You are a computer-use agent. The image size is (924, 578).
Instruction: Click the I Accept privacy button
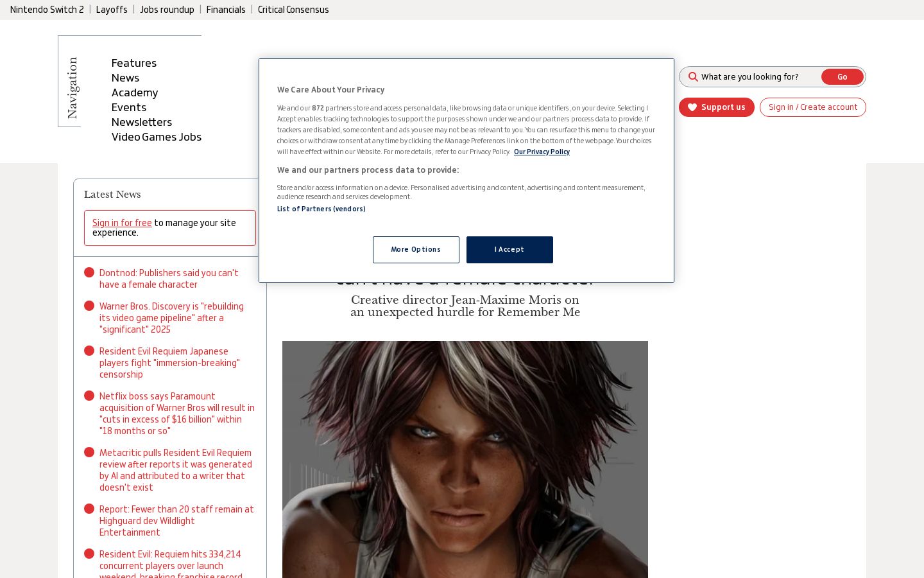coord(509,250)
